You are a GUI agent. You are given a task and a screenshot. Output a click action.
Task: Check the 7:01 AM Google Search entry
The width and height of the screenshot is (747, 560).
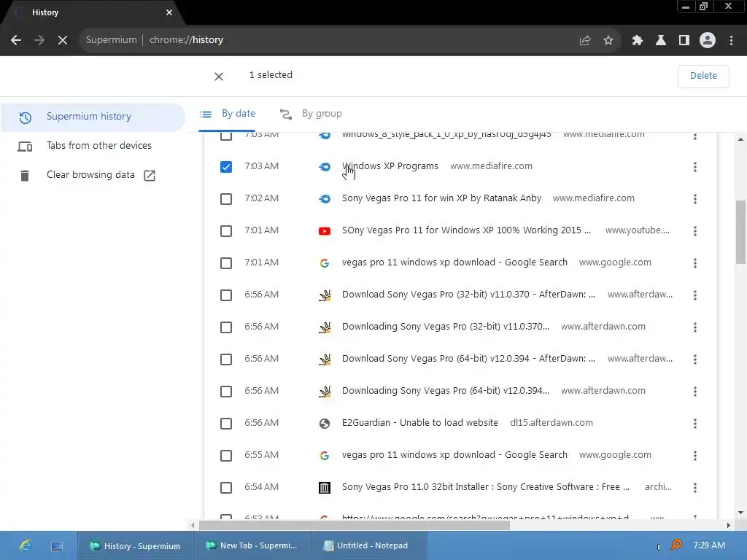point(226,263)
